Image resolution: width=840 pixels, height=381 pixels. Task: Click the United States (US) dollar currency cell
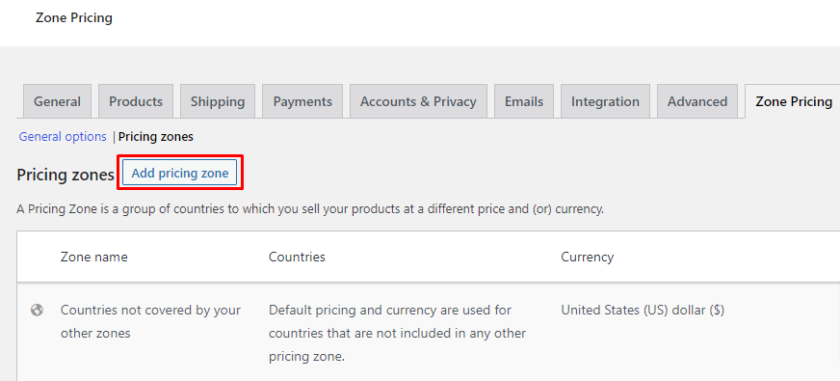click(x=643, y=310)
